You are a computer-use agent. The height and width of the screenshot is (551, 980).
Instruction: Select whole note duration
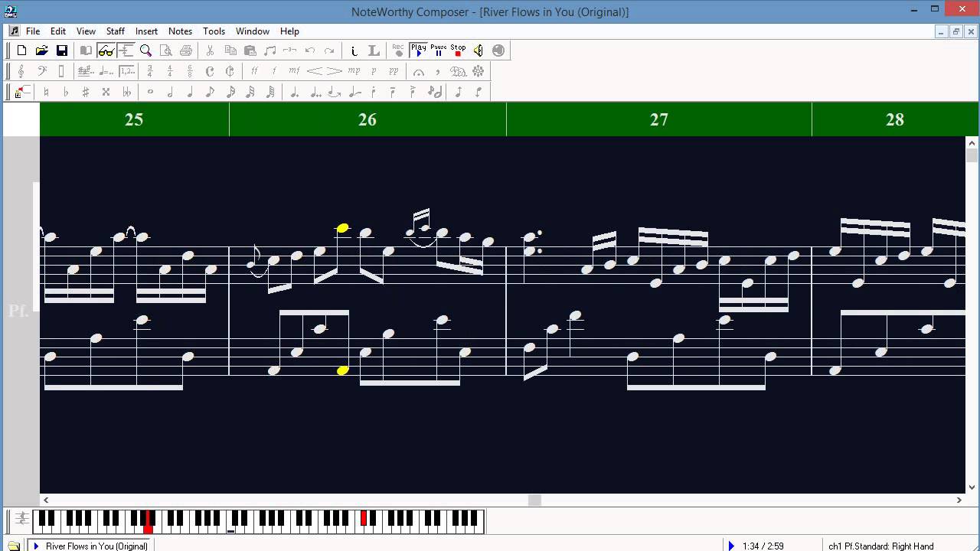pyautogui.click(x=150, y=92)
